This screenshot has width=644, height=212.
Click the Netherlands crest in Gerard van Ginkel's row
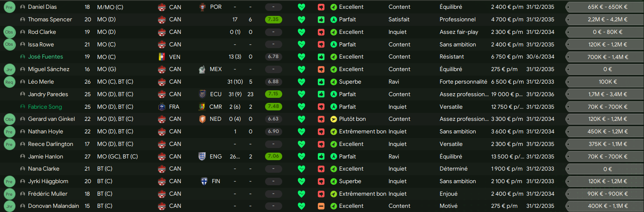[202, 119]
